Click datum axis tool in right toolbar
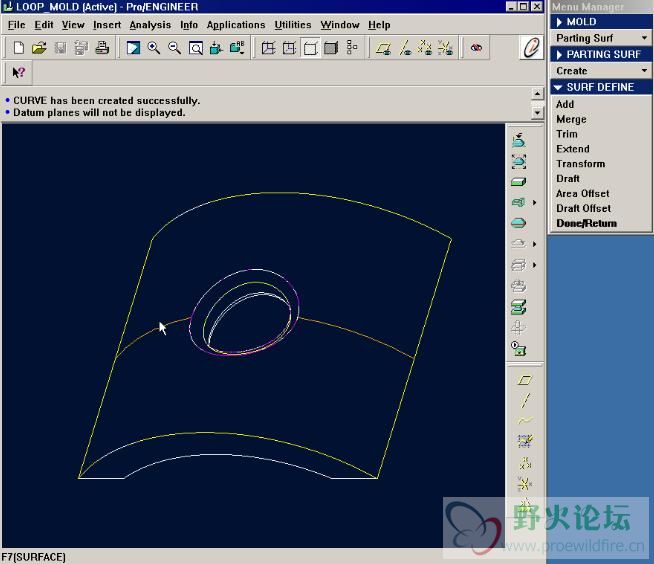This screenshot has height=564, width=654. click(x=525, y=400)
